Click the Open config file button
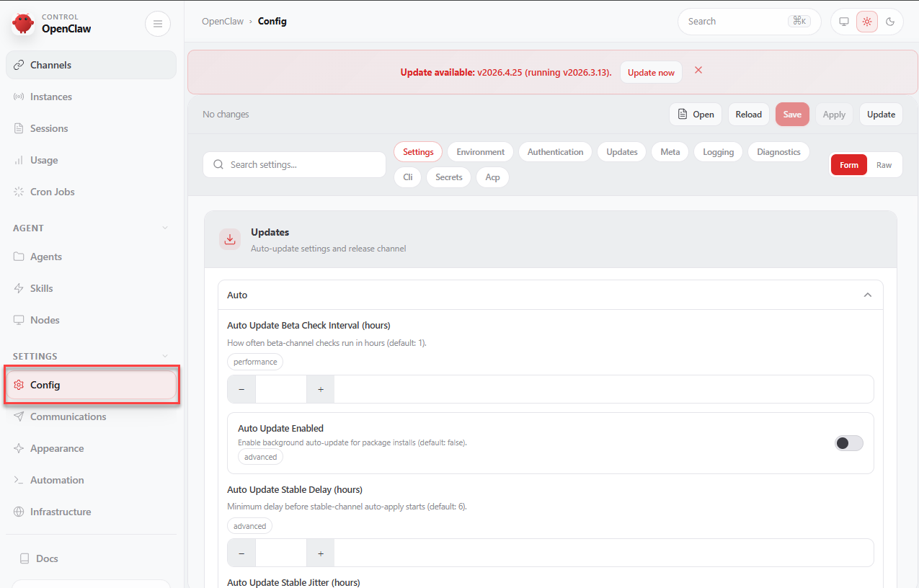Image resolution: width=919 pixels, height=588 pixels. coord(696,115)
